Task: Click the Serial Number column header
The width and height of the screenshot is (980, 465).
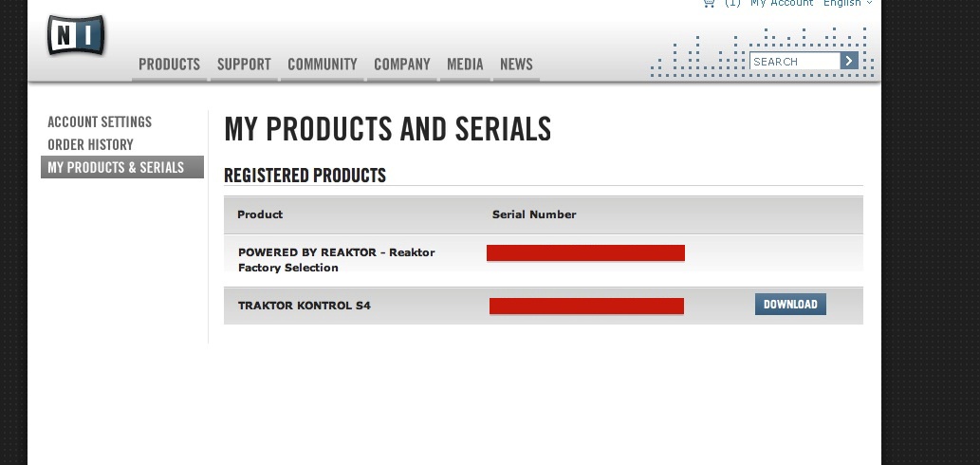Action: [534, 214]
